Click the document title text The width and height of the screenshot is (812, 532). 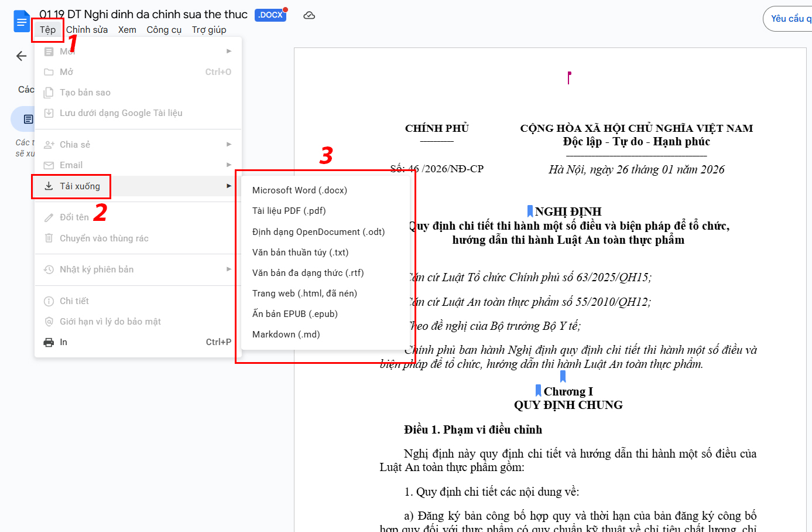(x=143, y=15)
